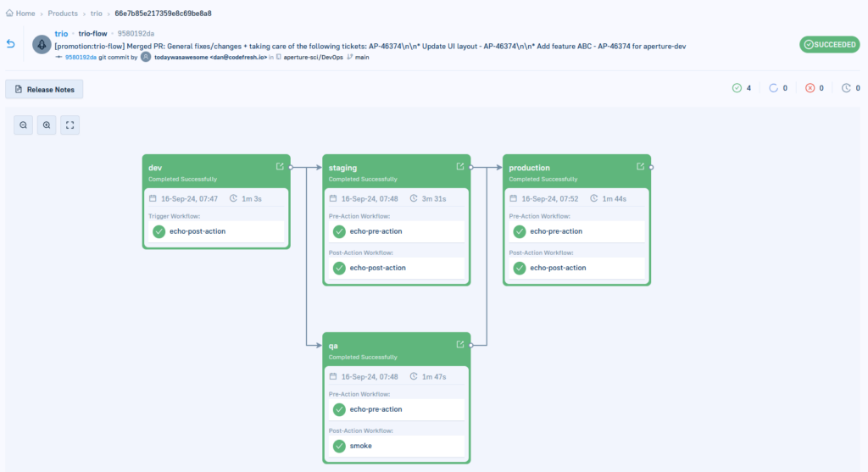This screenshot has width=868, height=472.
Task: Go to Home breadcrumb
Action: coord(20,14)
